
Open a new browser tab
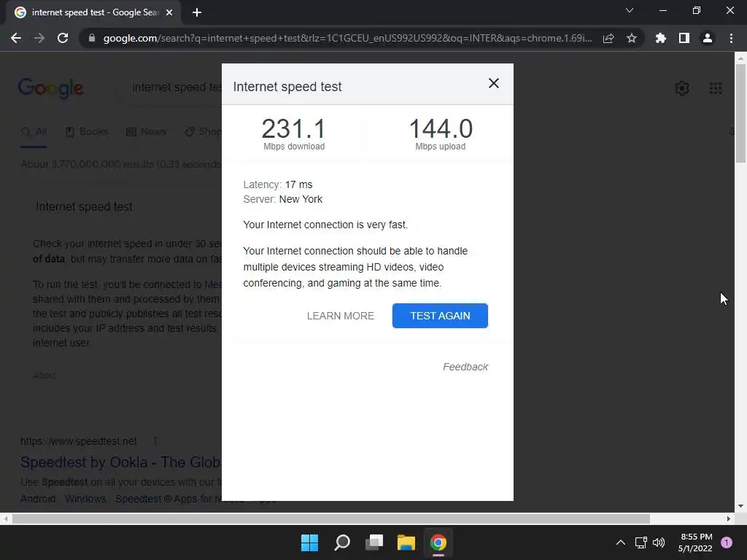click(x=197, y=12)
